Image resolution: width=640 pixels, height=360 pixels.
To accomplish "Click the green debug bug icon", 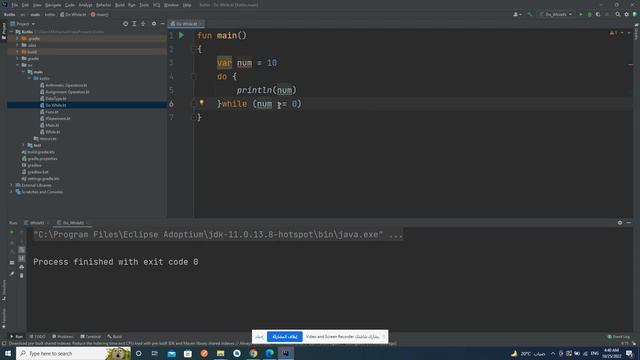I will [x=589, y=14].
